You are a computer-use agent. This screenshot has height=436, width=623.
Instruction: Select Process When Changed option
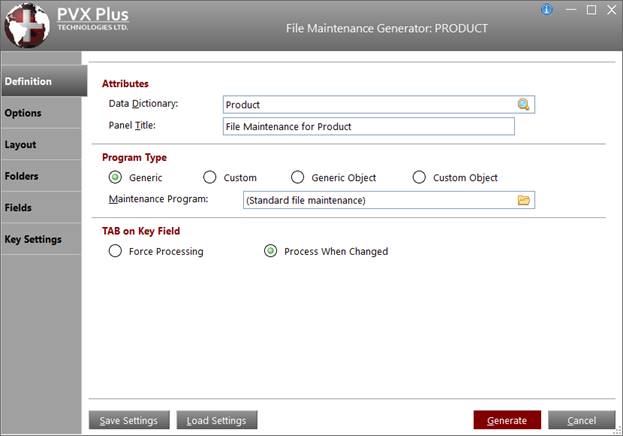click(270, 251)
